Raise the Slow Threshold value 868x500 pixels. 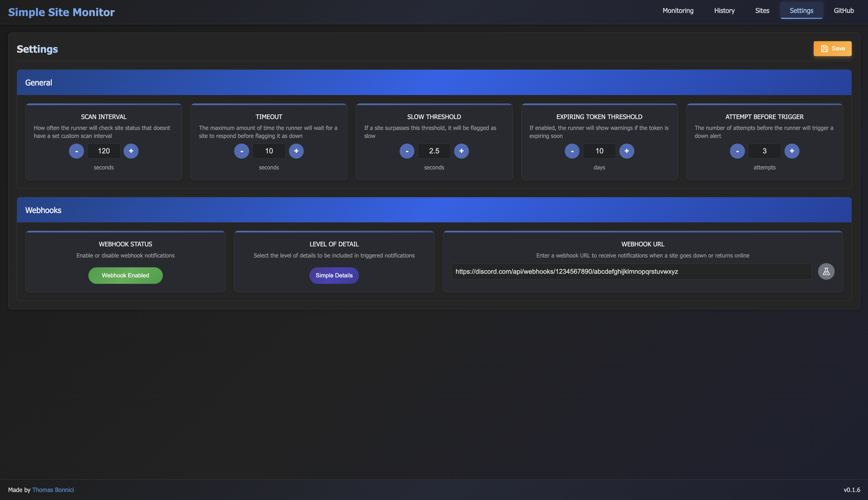click(461, 151)
